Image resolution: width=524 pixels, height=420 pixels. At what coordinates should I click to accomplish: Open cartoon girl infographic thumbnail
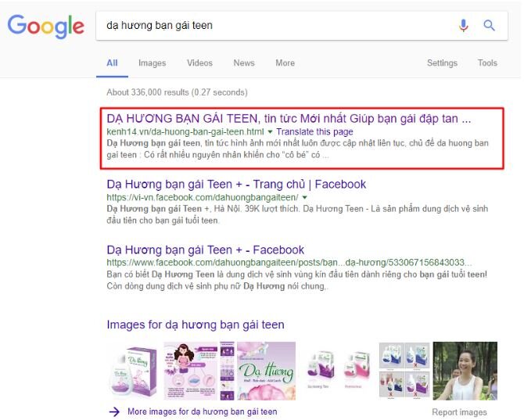[x=190, y=371]
